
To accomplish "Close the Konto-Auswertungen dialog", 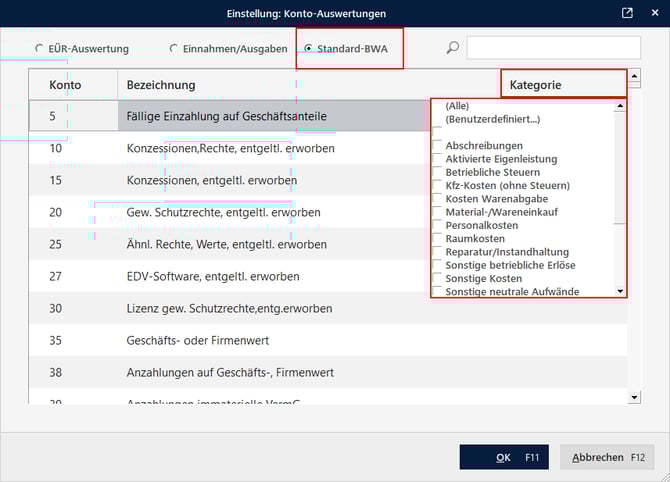I will pyautogui.click(x=655, y=13).
